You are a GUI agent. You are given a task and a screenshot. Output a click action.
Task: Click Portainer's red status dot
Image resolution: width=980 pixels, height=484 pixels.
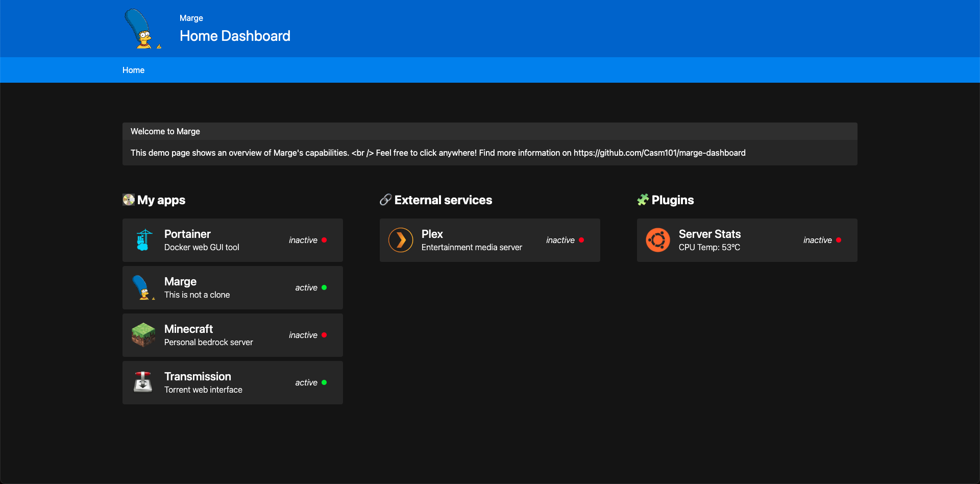tap(324, 240)
